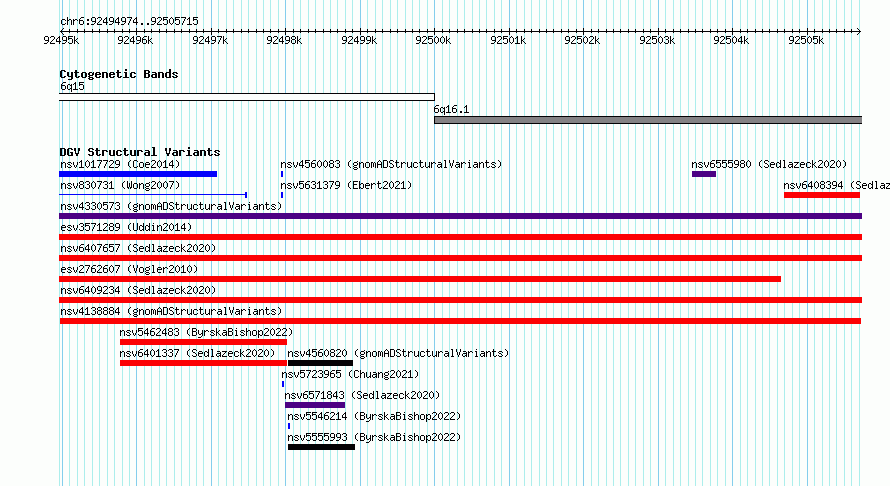Click the red nsv5462483 variant bar

click(x=203, y=342)
